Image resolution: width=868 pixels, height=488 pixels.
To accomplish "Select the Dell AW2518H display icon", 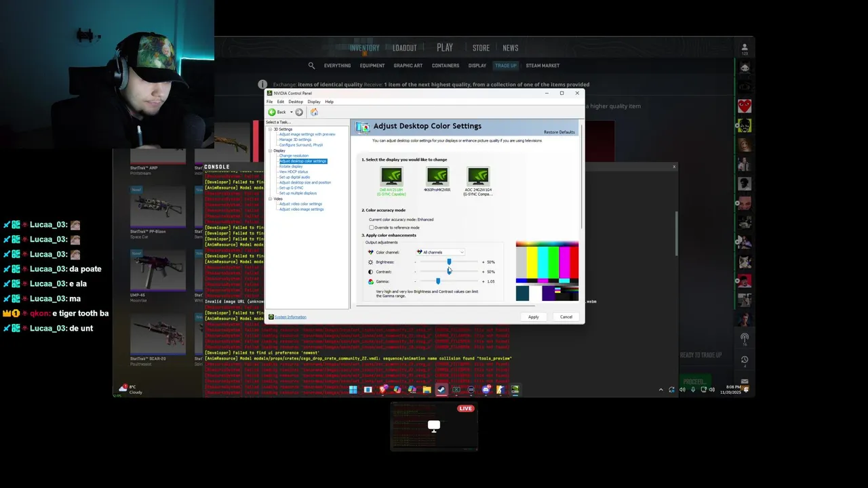I will click(391, 177).
